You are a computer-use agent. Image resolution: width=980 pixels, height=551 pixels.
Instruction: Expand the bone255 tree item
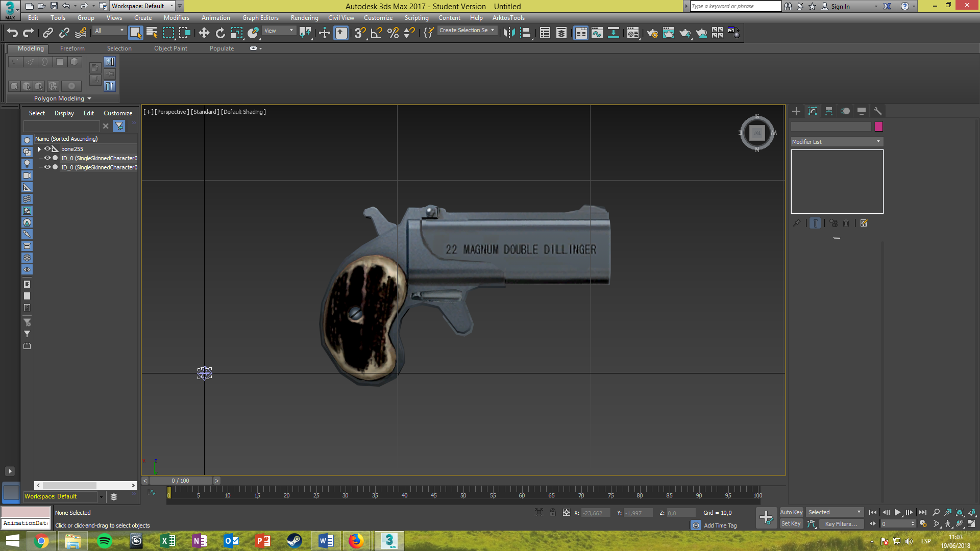click(x=39, y=149)
